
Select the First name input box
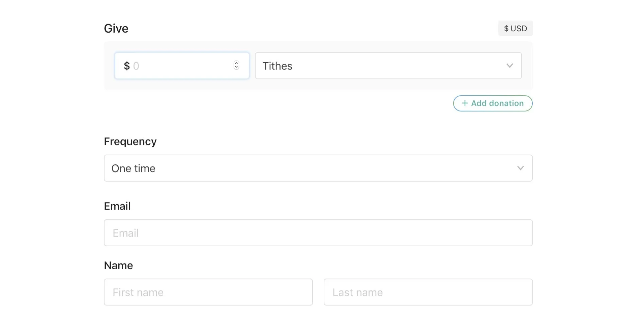208,292
